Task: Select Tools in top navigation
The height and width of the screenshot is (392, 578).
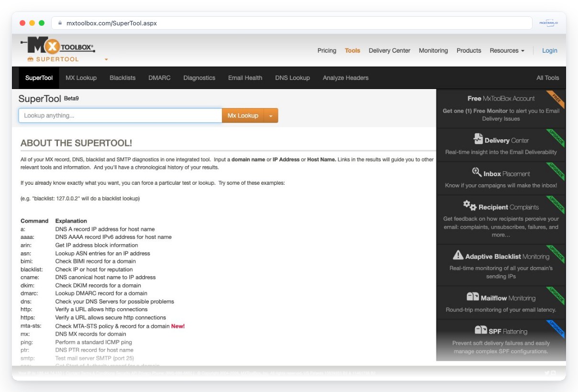Action: point(353,50)
